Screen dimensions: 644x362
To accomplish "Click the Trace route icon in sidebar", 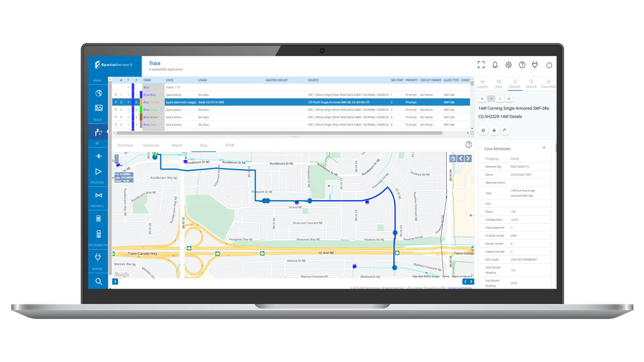I will tap(98, 132).
